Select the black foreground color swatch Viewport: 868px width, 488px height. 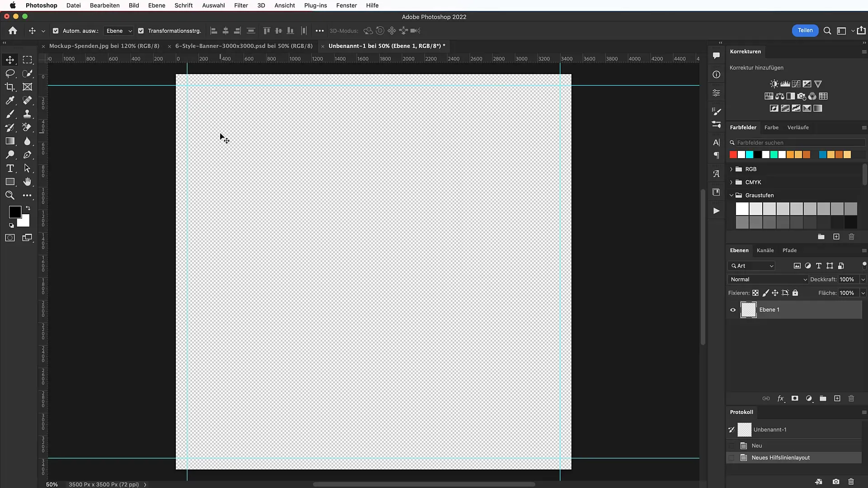coord(14,212)
